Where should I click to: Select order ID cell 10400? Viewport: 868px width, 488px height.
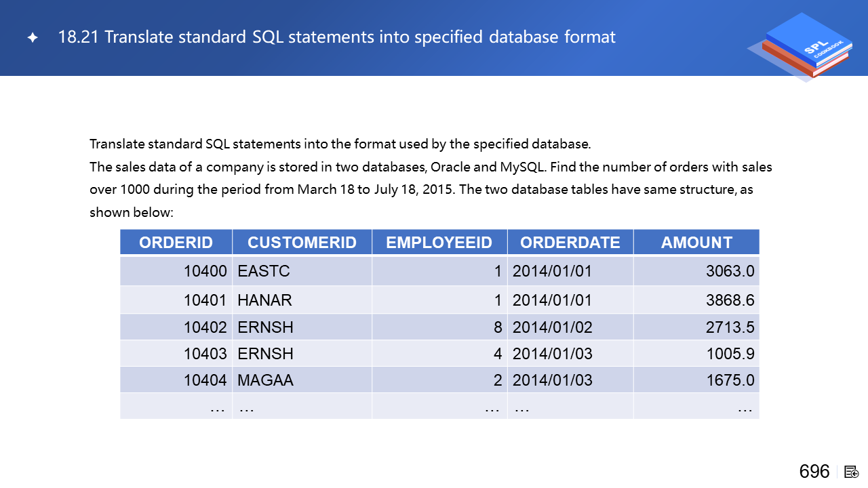pyautogui.click(x=205, y=271)
